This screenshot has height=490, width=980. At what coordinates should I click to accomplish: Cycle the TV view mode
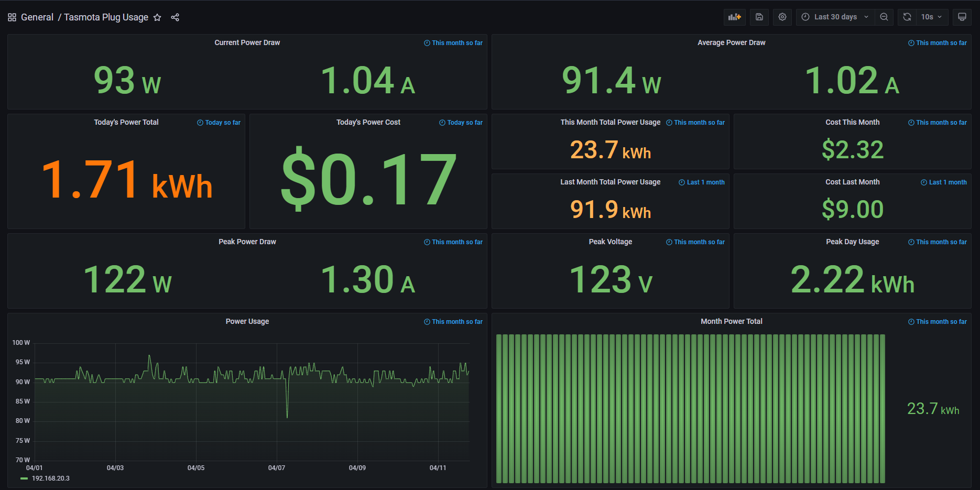tap(962, 17)
